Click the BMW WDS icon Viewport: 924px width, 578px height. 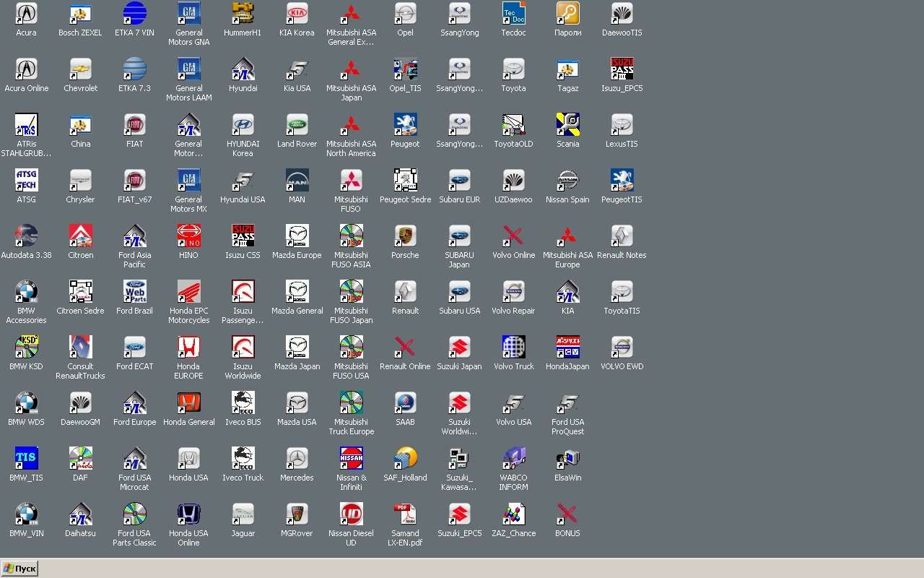tap(26, 402)
